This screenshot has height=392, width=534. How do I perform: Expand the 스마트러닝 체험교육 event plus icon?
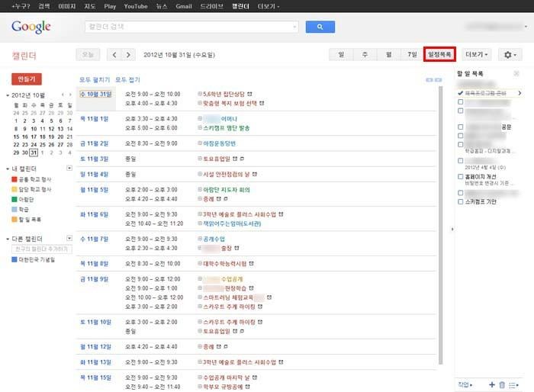(x=200, y=297)
